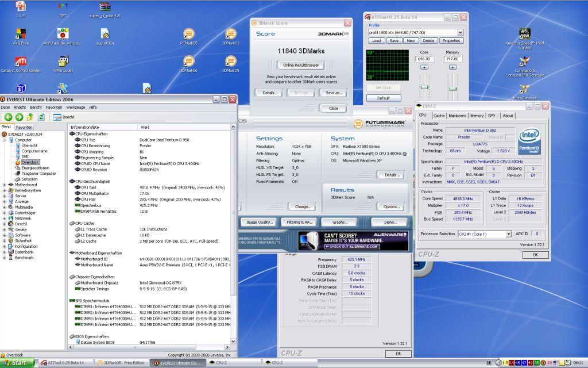
Task: Click the Online ResultBrowser button
Action: click(301, 65)
